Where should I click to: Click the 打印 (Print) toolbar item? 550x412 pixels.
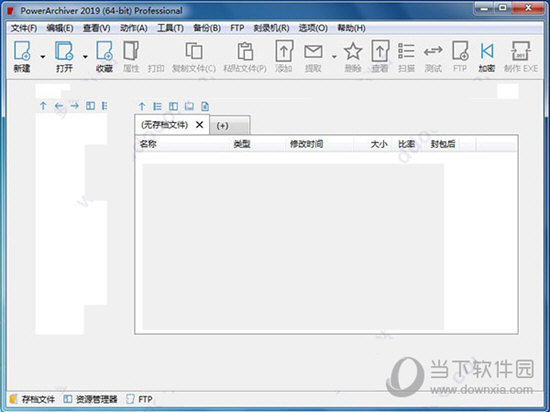click(x=156, y=68)
